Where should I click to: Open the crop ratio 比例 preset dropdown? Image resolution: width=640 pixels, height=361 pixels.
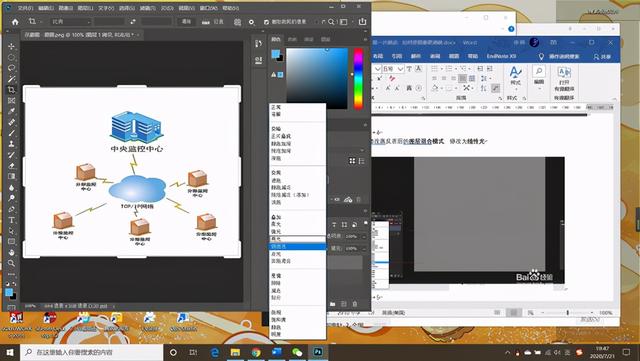coord(70,22)
